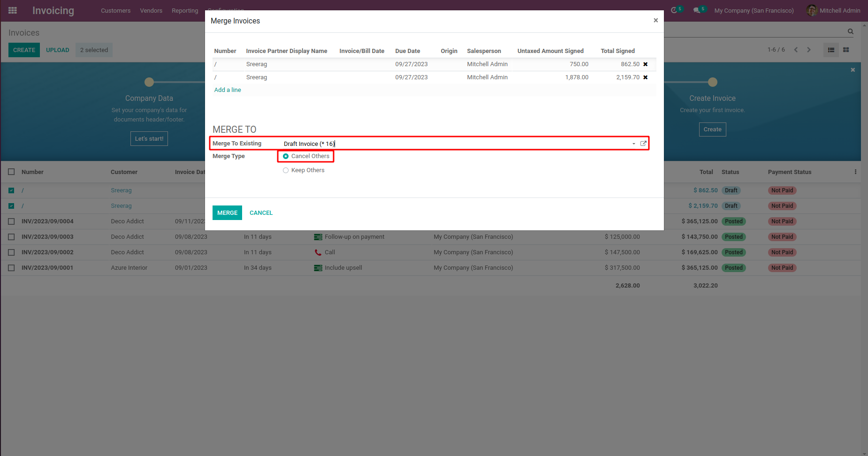Click the Call phone activity icon
The width and height of the screenshot is (868, 456).
pos(318,252)
